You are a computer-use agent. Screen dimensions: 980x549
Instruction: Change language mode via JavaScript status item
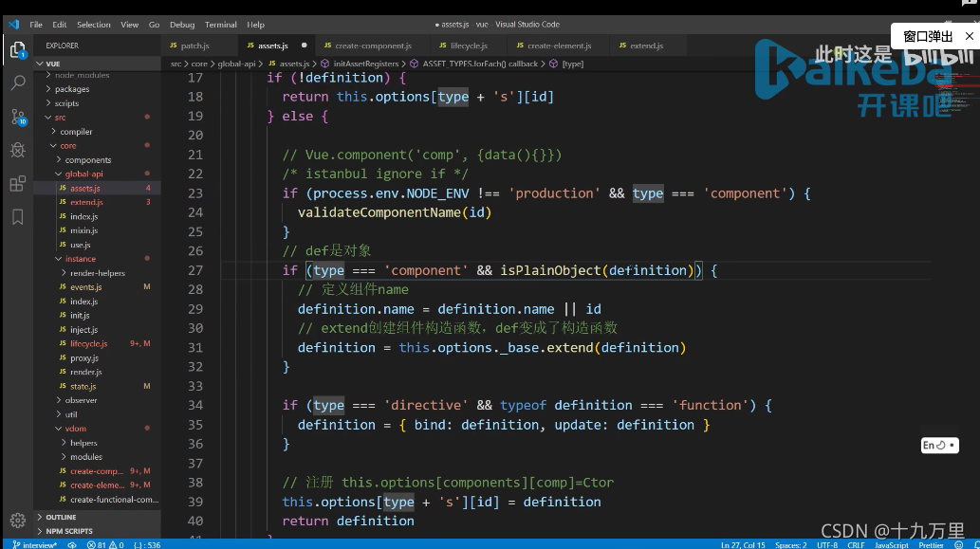[891, 544]
